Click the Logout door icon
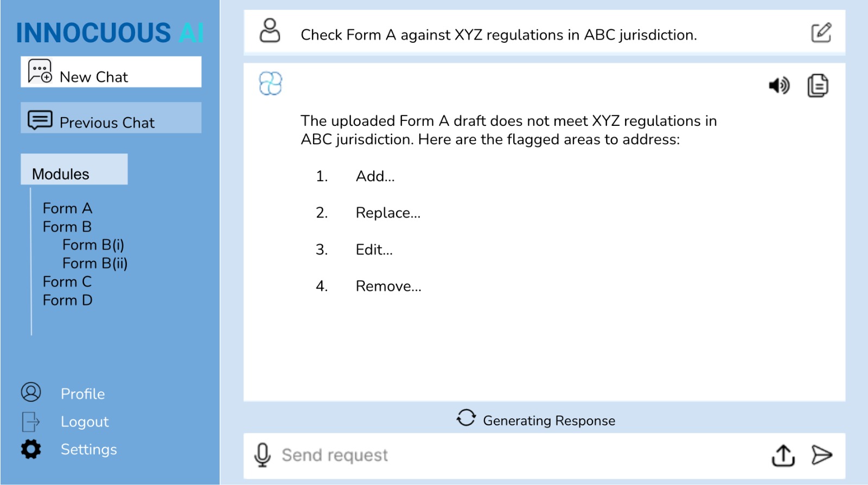 click(x=31, y=422)
